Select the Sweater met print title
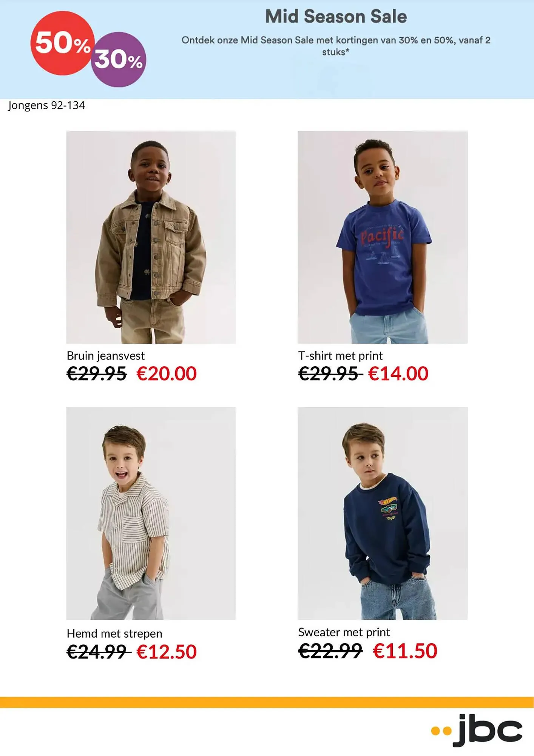This screenshot has height=756, width=534. pos(344,632)
